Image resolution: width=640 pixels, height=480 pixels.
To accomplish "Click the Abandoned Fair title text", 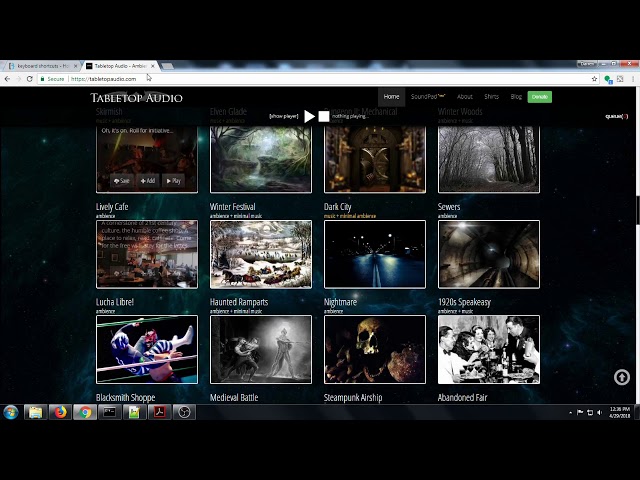I will (462, 398).
